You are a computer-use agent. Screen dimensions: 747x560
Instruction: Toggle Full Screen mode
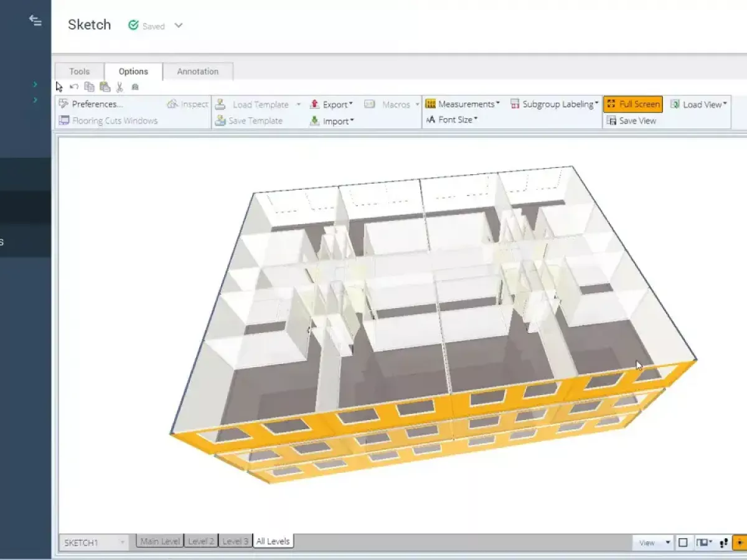pos(632,105)
